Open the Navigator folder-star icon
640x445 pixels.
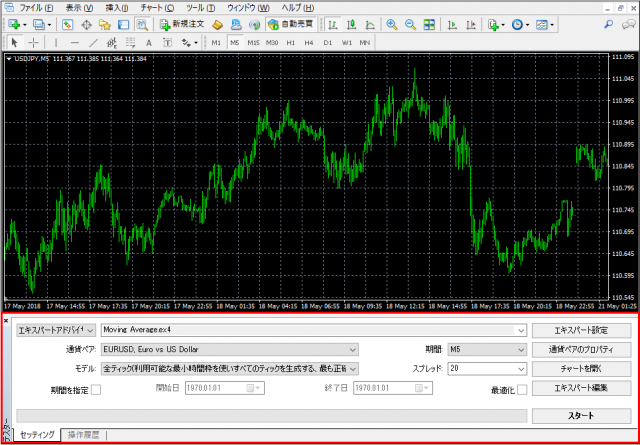click(104, 24)
